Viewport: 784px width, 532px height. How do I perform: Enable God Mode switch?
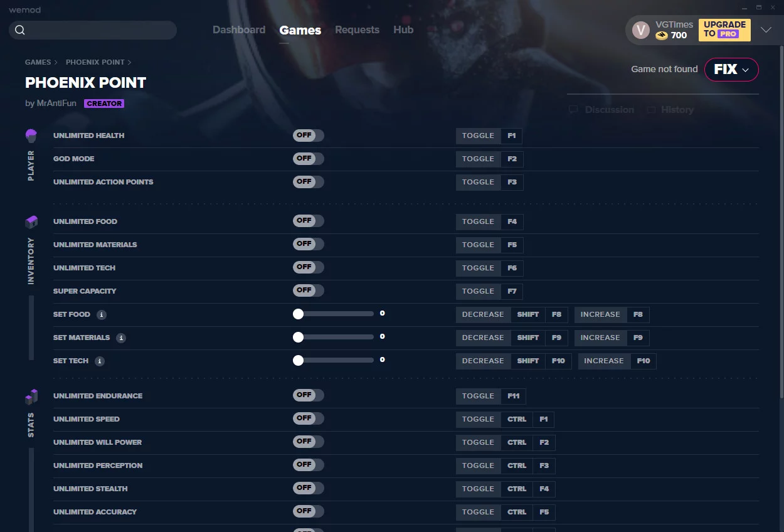[x=309, y=159]
